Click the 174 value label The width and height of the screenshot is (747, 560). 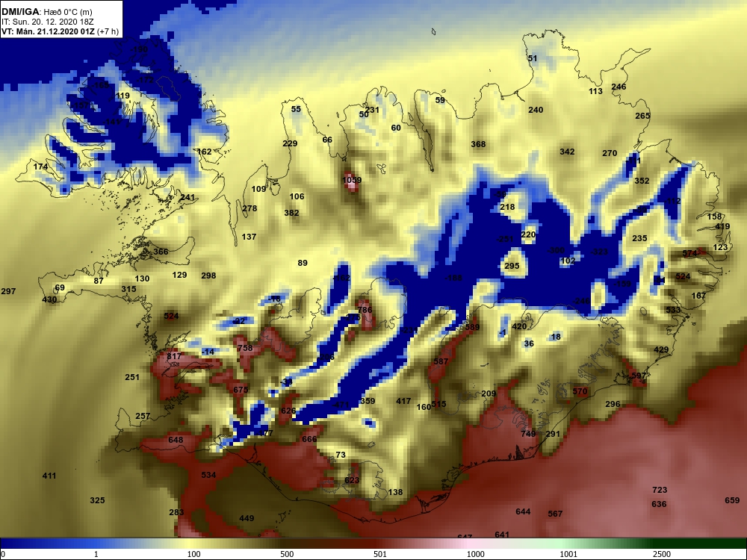pyautogui.click(x=40, y=167)
